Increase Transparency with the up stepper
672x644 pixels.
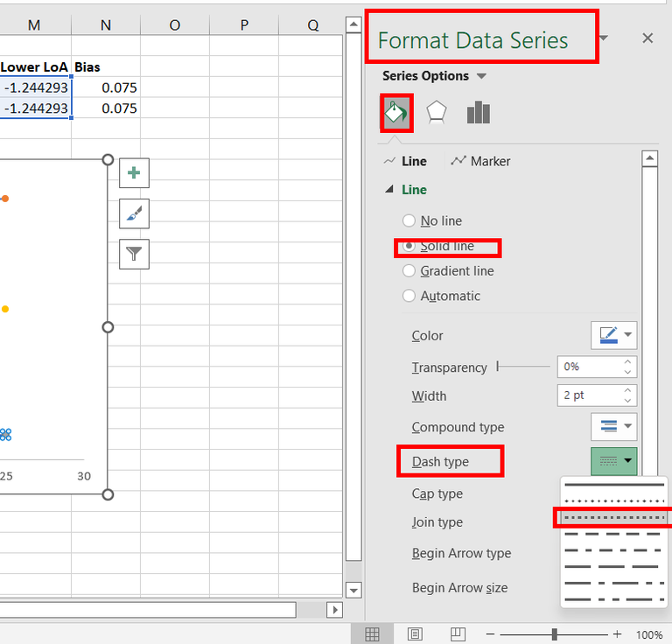[627, 361]
